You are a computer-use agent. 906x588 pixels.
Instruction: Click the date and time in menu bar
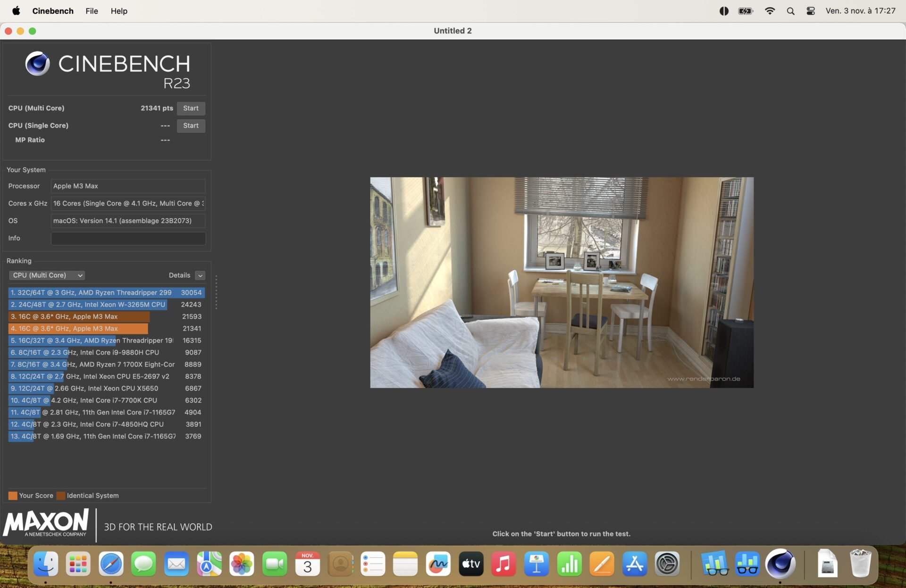(860, 11)
